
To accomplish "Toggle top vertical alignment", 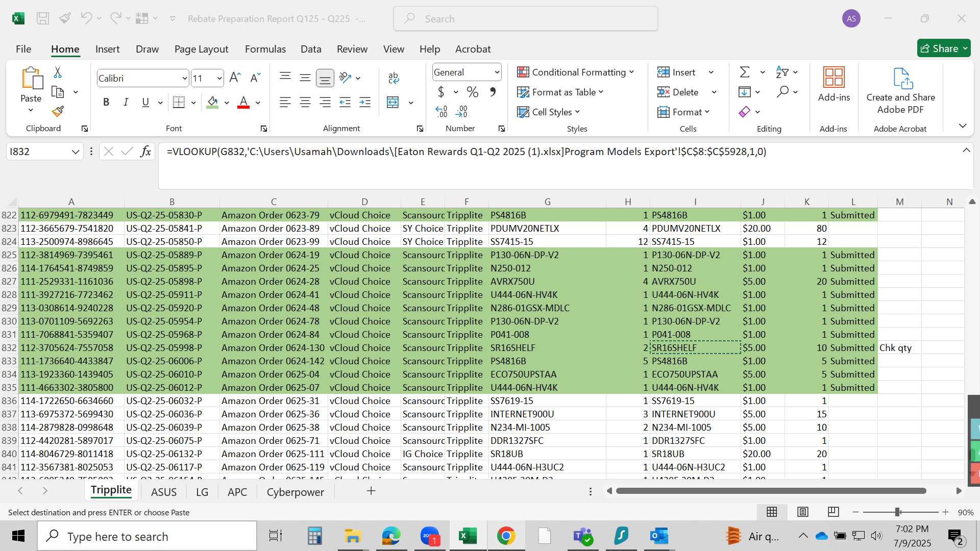I will point(285,78).
